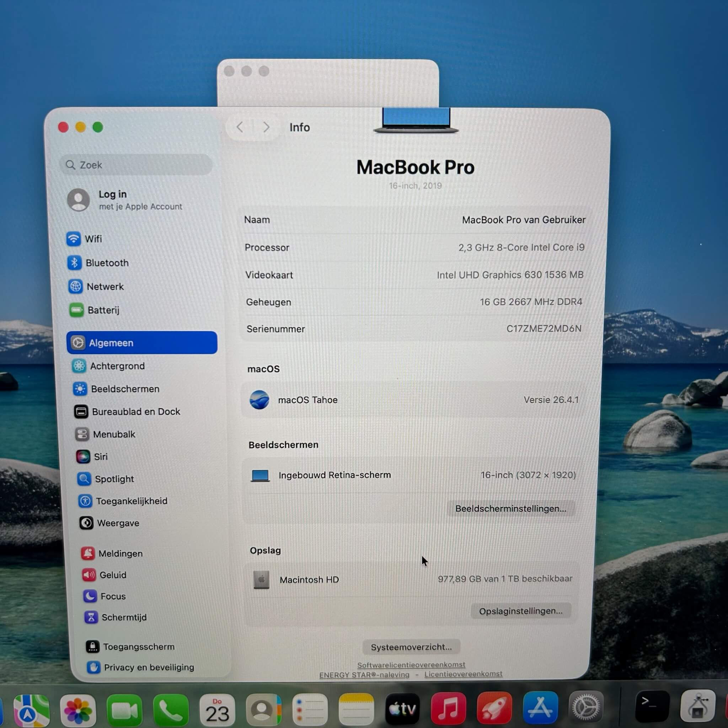Go back with the left chevron
The image size is (728, 728).
coord(240,127)
